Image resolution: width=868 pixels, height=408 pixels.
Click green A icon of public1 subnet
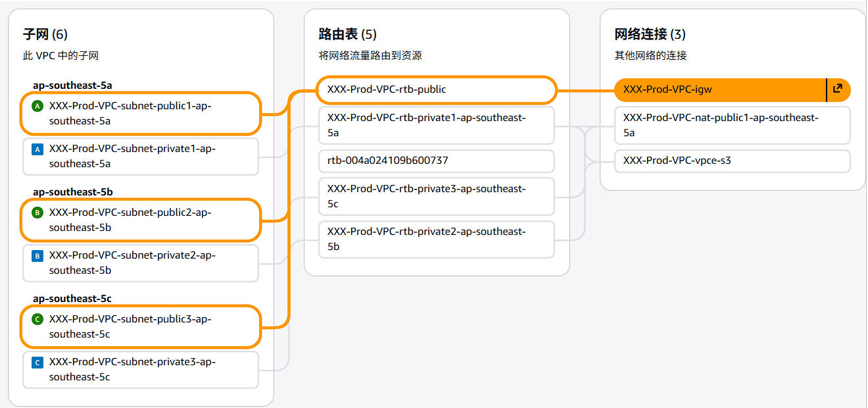click(37, 106)
